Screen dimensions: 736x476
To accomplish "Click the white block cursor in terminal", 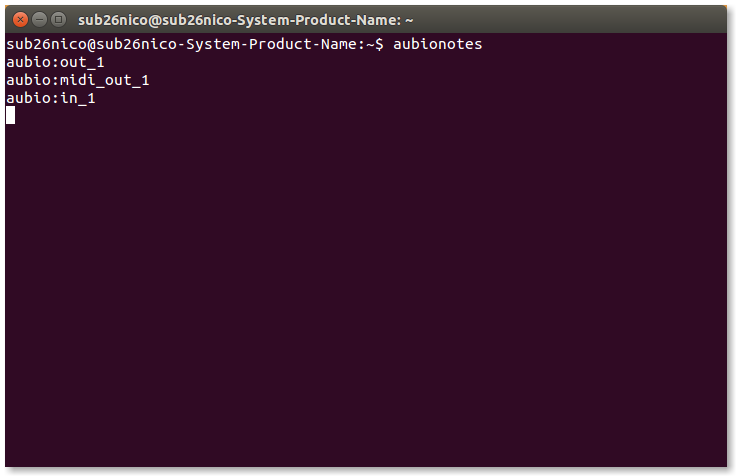I will [10, 115].
